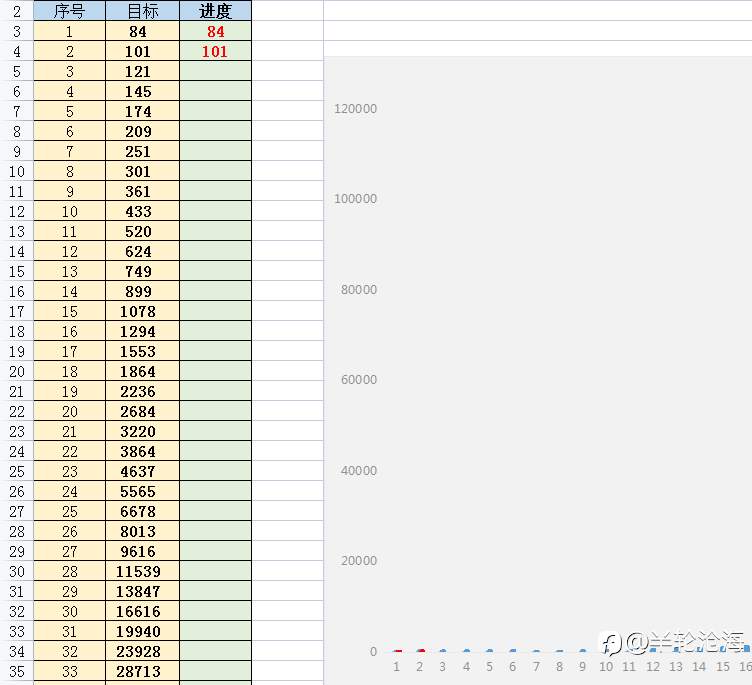Screen dimensions: 752x685
Task: Select target cell with value 3220
Action: pyautogui.click(x=142, y=431)
